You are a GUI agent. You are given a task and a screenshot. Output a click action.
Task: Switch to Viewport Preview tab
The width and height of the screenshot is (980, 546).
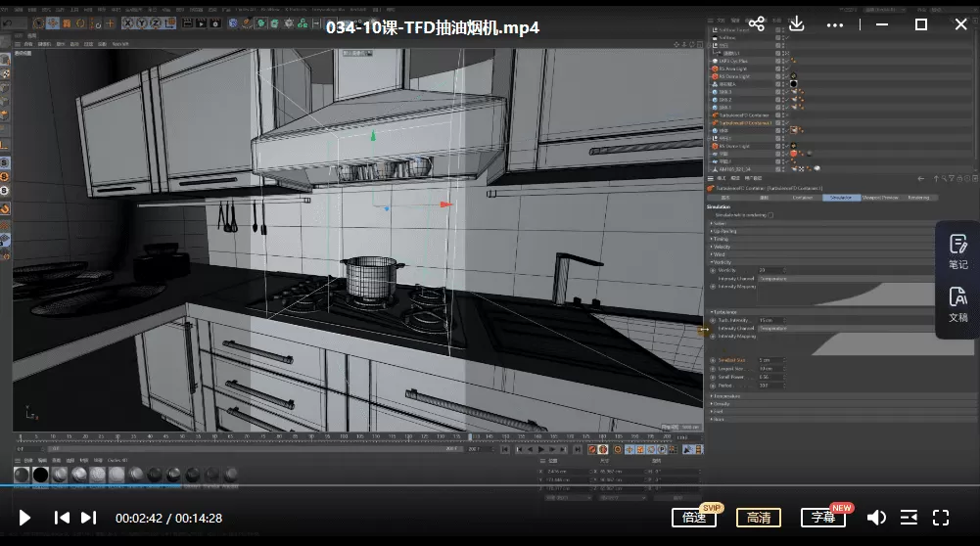click(879, 197)
